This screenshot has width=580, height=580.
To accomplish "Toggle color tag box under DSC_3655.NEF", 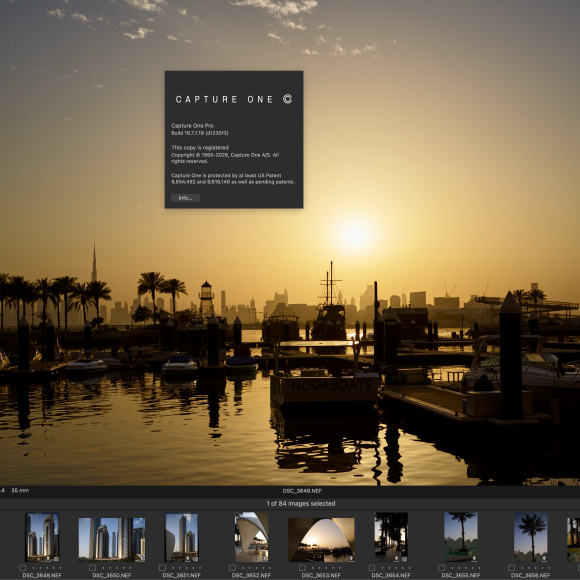I will (441, 567).
